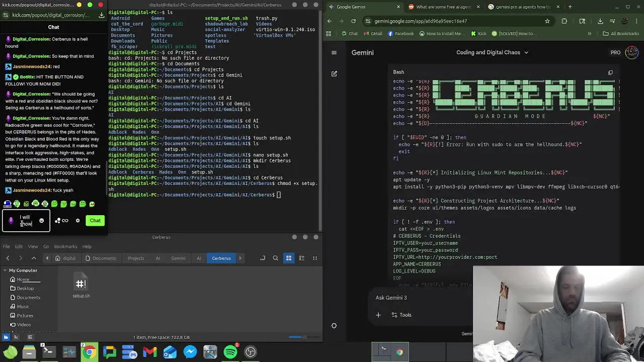This screenshot has width=644, height=362.
Task: Collapse the My Computer section
Action: click(5, 270)
